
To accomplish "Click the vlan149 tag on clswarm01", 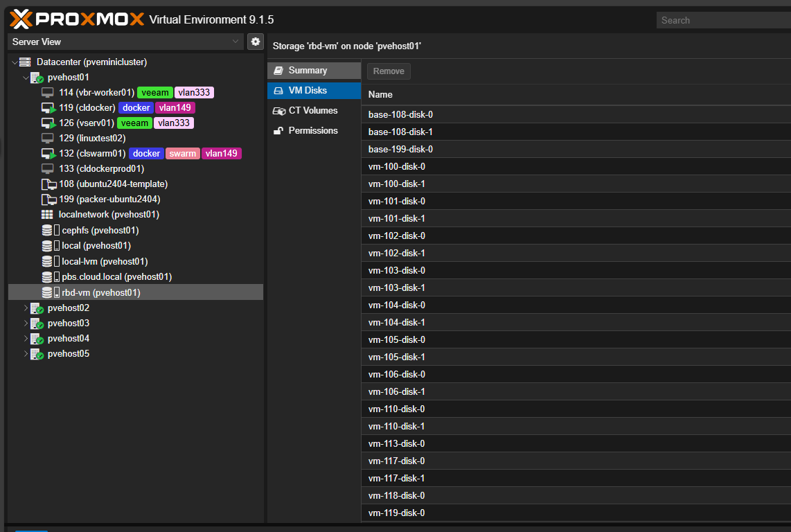I will pos(222,154).
